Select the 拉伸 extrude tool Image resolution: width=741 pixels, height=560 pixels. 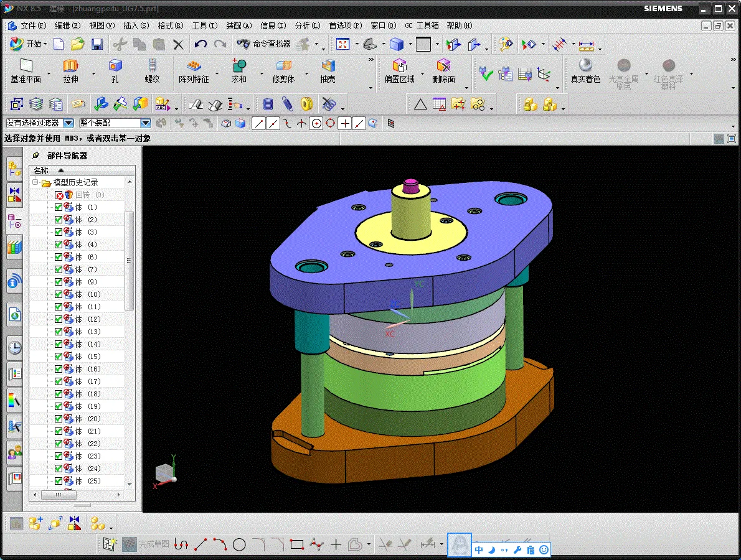[70, 71]
